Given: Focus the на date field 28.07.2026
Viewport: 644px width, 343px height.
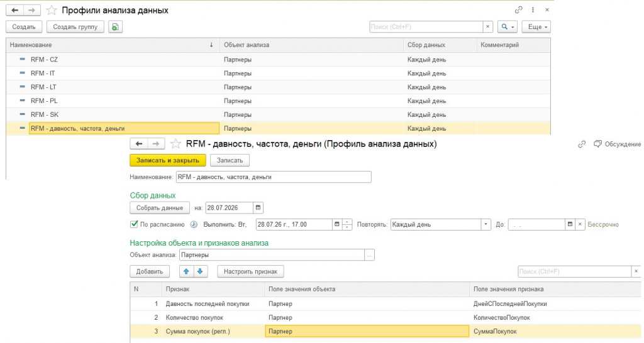Looking at the screenshot, I should coord(229,208).
